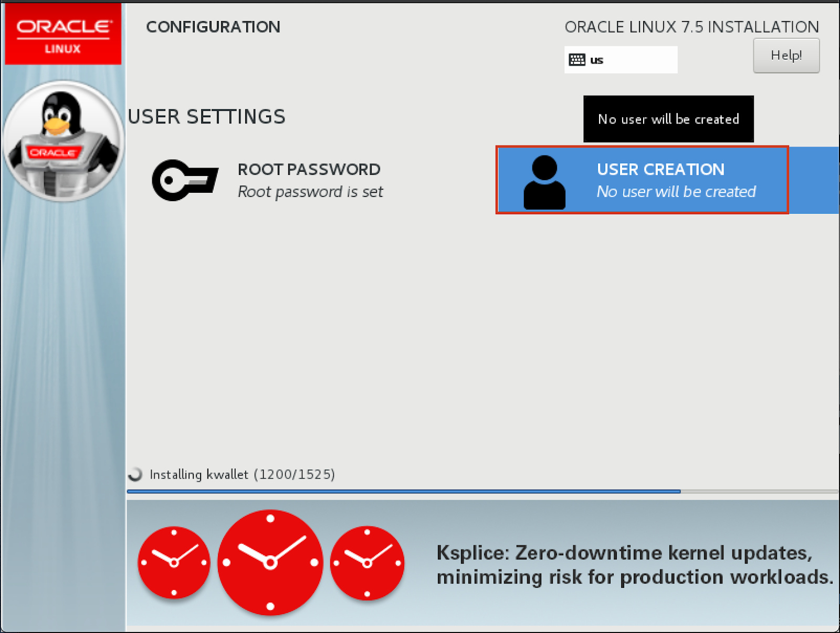Click the Oracle Linux logo
This screenshot has width=840, height=633.
click(x=63, y=35)
